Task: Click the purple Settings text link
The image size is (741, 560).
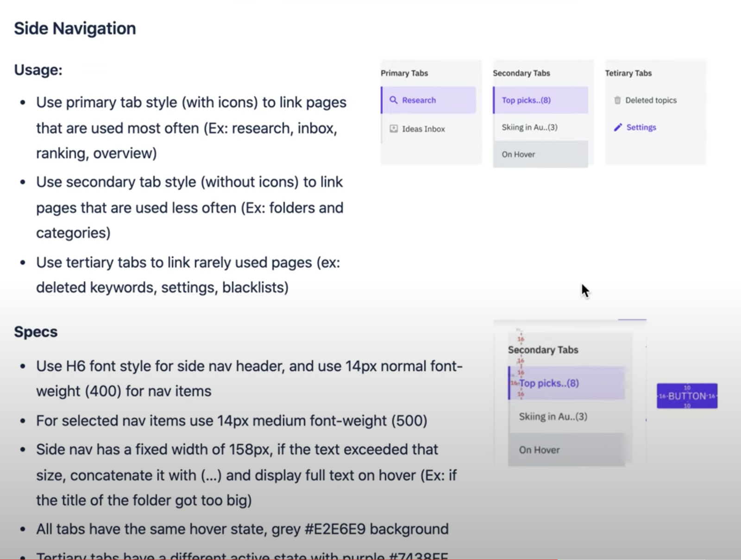Action: (641, 127)
